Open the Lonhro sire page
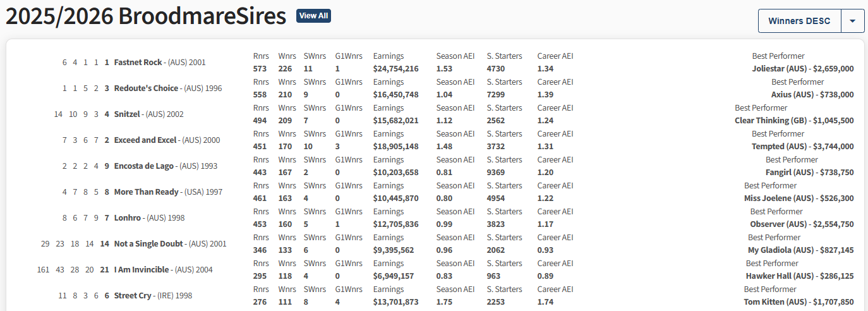The width and height of the screenshot is (868, 311). (x=128, y=218)
